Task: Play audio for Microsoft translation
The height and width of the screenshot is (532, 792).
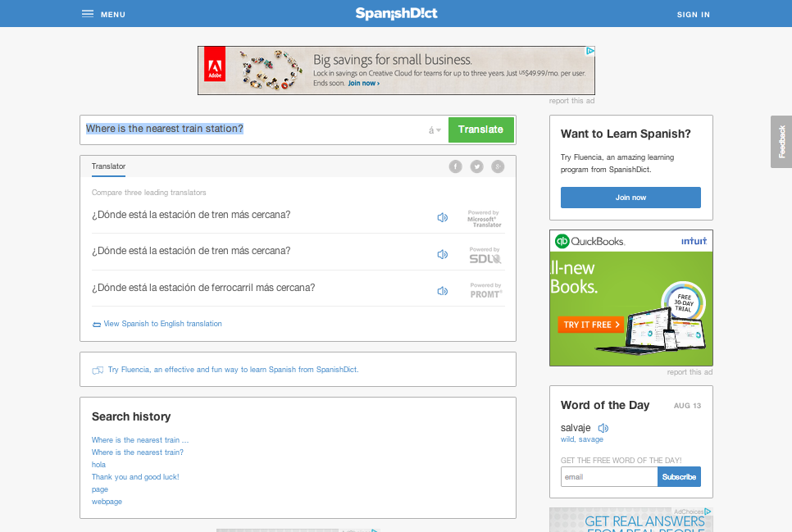Action: [x=443, y=218]
